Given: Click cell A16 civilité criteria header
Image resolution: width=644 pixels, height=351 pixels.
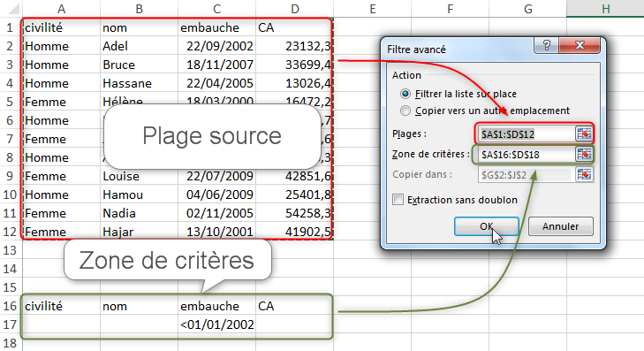Looking at the screenshot, I should [61, 306].
